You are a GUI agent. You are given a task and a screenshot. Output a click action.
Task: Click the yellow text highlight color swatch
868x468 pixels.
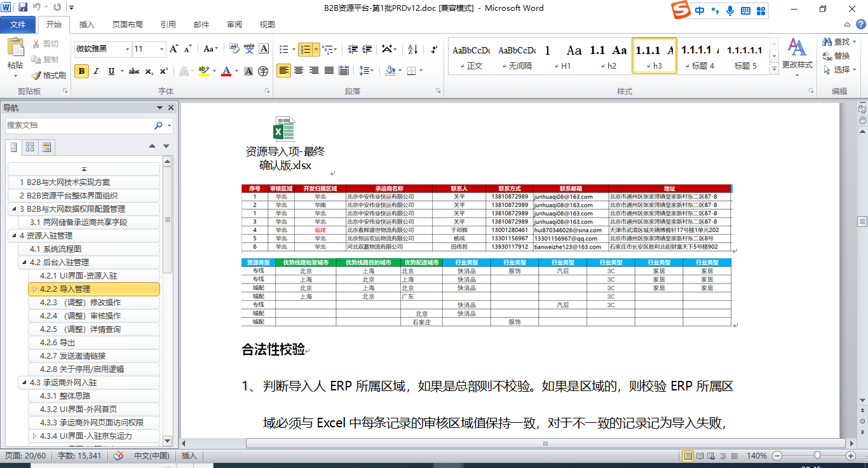(x=203, y=71)
